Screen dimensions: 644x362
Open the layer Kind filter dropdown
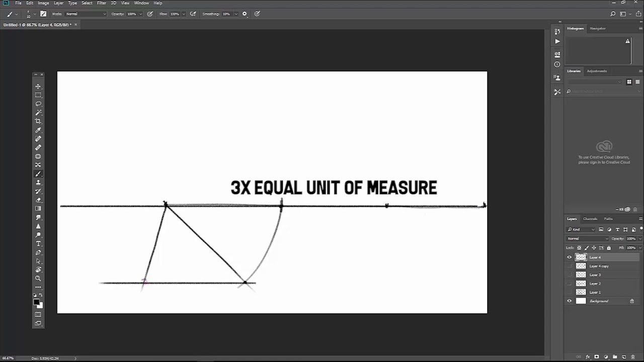[x=582, y=229]
